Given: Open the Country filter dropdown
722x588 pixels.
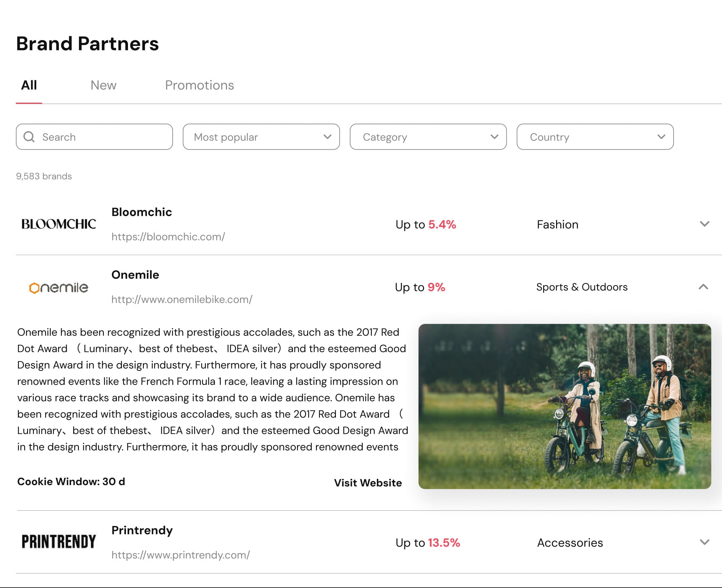Looking at the screenshot, I should click(595, 137).
